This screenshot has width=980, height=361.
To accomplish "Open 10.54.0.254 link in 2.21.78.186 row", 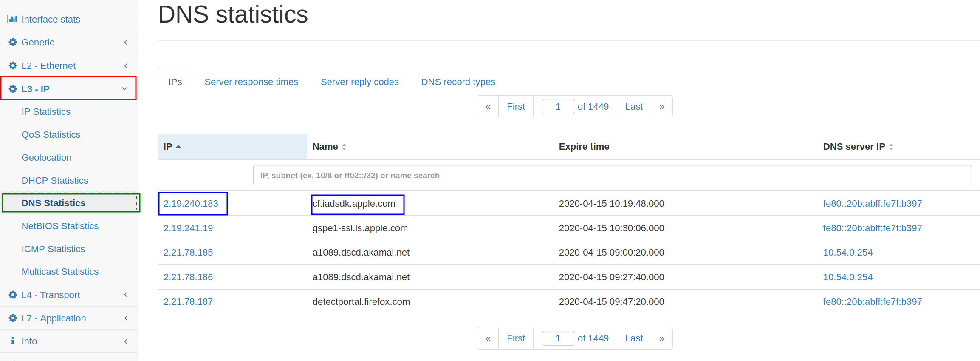I will [848, 277].
